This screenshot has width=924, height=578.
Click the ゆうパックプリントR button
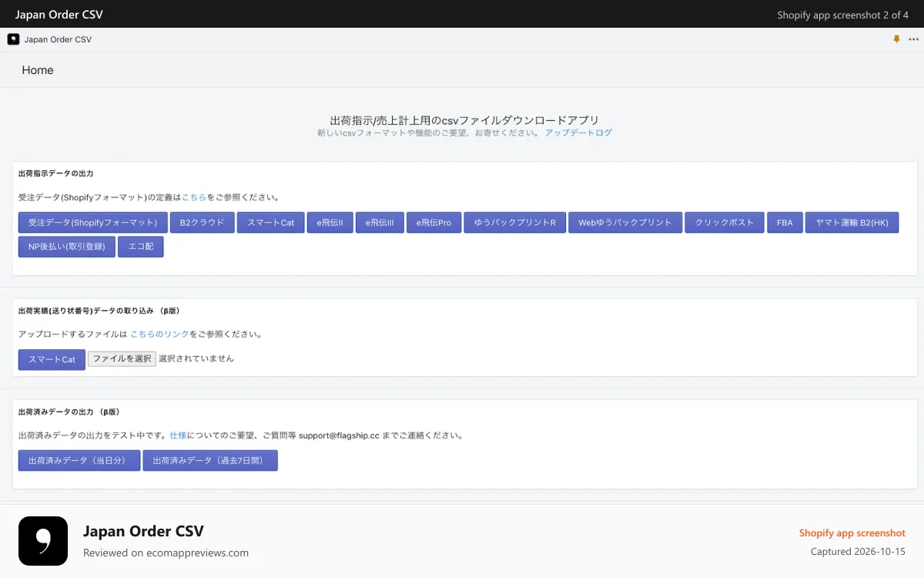(x=515, y=223)
